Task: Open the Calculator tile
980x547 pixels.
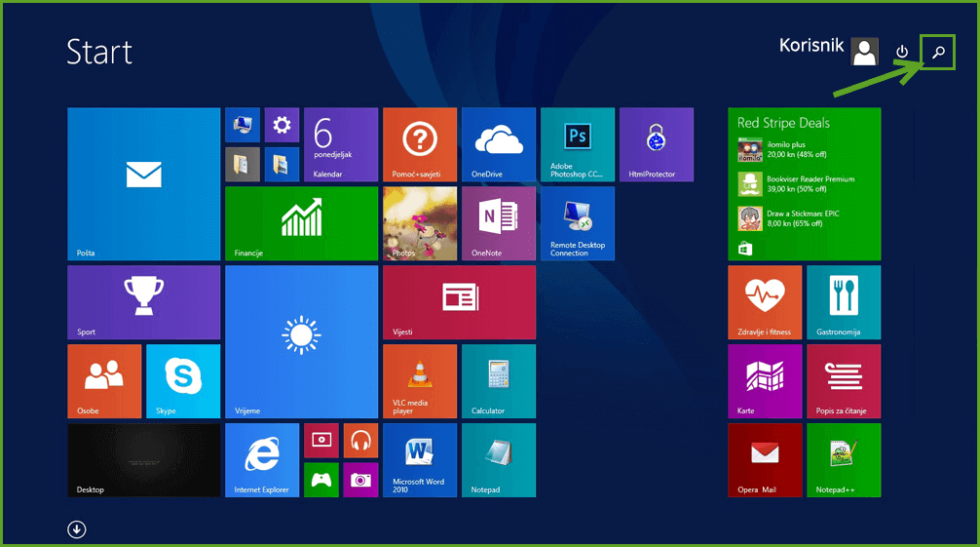Action: click(x=499, y=381)
